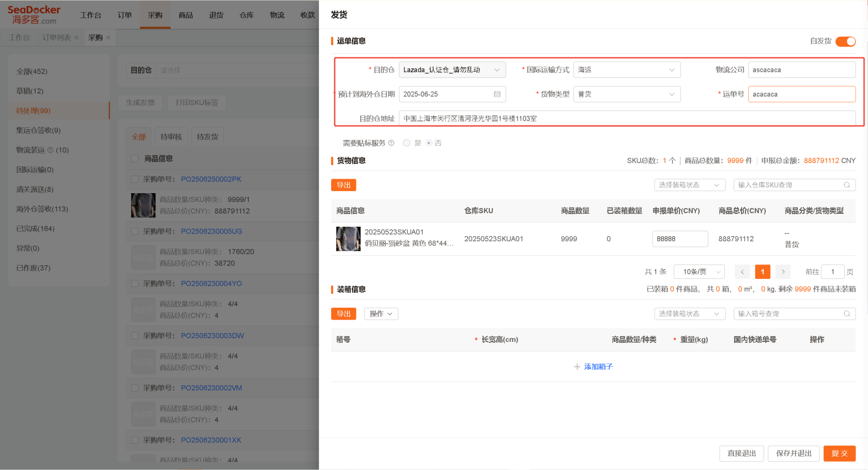Click the 物流公司 input field
The height and width of the screenshot is (470, 868).
(x=802, y=70)
